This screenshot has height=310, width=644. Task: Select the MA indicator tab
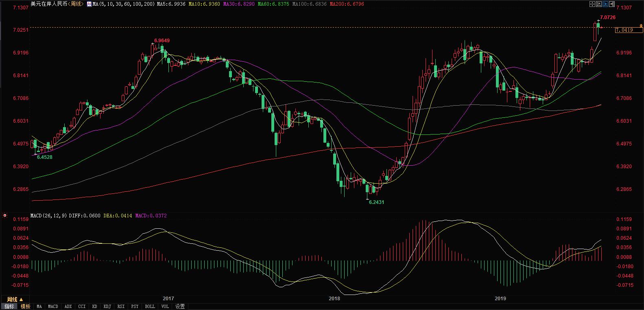click(39, 306)
